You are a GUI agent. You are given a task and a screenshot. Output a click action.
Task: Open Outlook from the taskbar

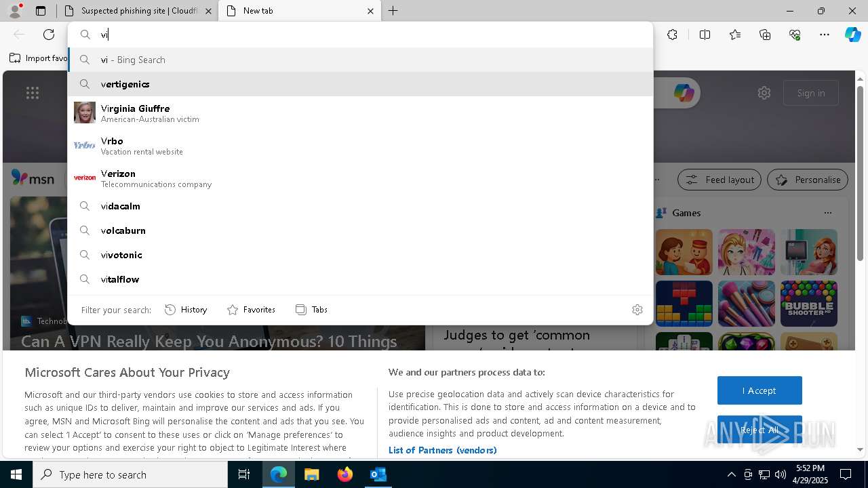[378, 474]
